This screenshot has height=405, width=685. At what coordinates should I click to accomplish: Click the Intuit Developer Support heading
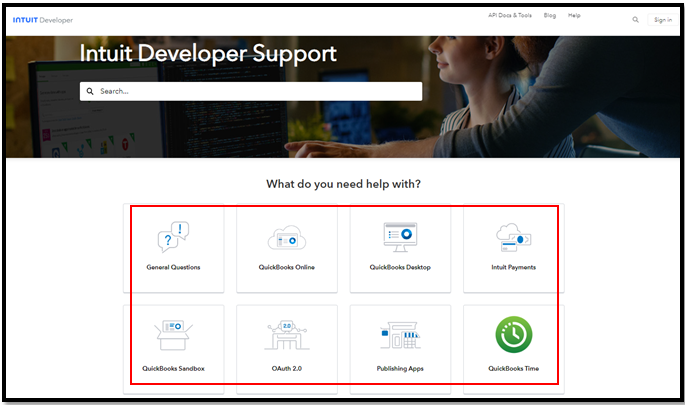click(x=208, y=54)
